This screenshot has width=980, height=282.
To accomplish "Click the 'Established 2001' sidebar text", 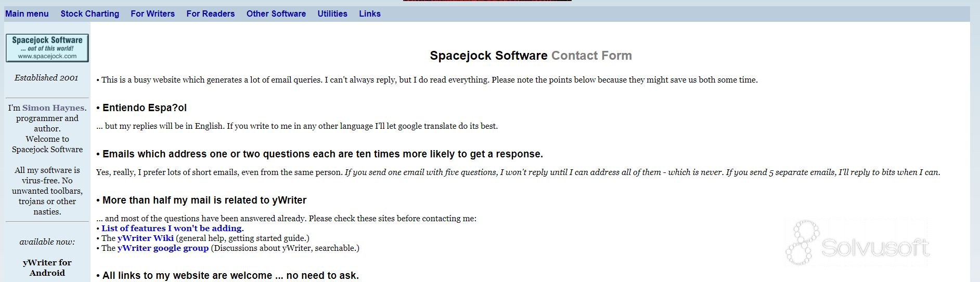I will [x=46, y=78].
